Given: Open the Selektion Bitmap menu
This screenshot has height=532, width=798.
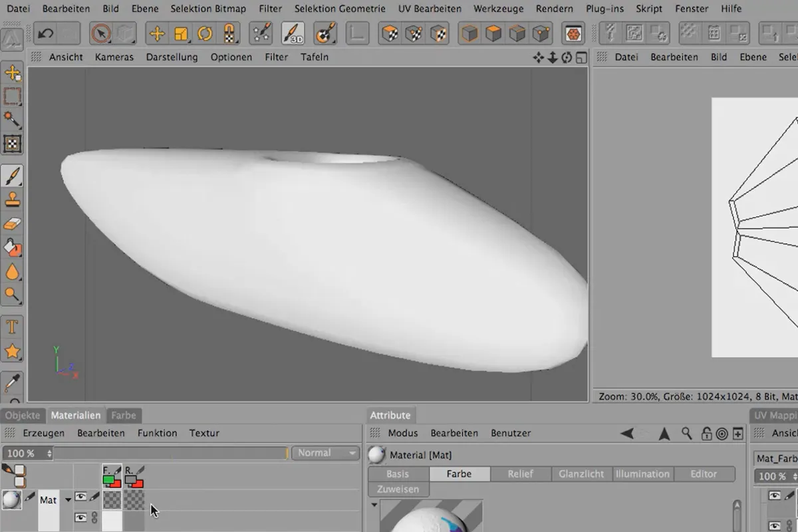Looking at the screenshot, I should click(x=208, y=9).
